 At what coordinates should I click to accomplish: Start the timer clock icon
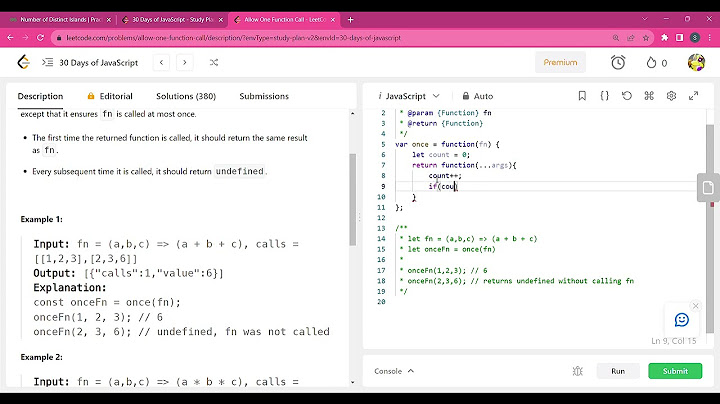coord(618,62)
